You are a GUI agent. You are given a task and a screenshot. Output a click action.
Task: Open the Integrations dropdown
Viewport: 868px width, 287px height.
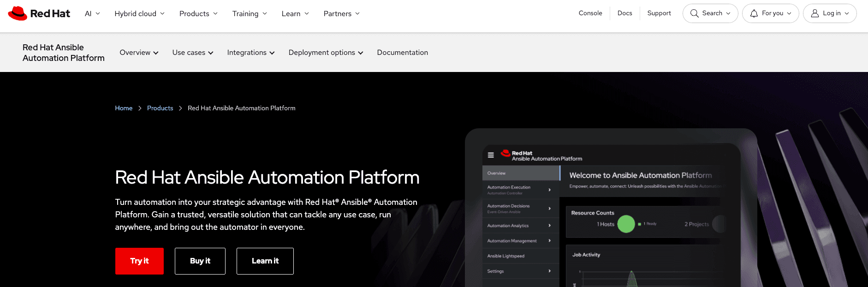pyautogui.click(x=251, y=53)
